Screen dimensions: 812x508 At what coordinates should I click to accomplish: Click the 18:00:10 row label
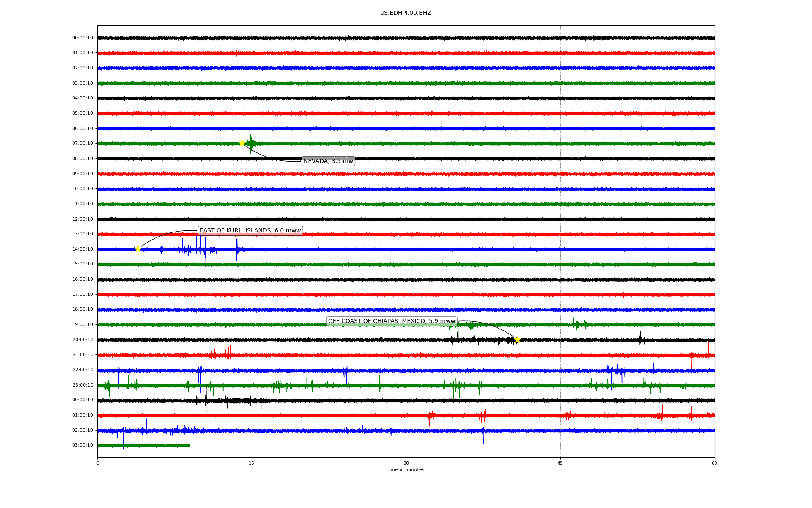(x=82, y=309)
